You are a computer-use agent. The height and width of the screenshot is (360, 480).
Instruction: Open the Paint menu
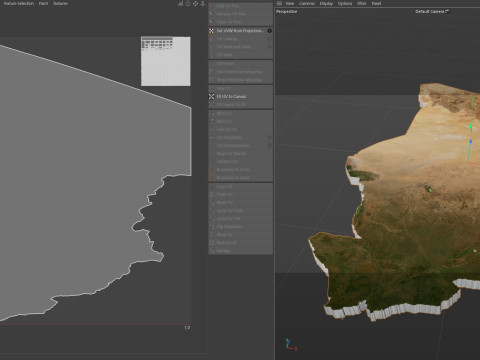coord(43,3)
